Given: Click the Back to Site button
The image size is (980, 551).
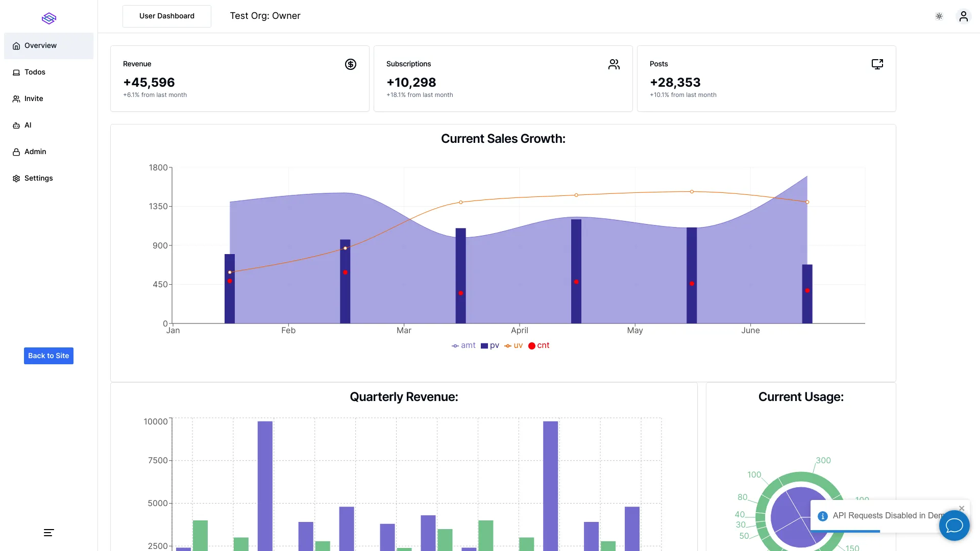Looking at the screenshot, I should tap(48, 356).
